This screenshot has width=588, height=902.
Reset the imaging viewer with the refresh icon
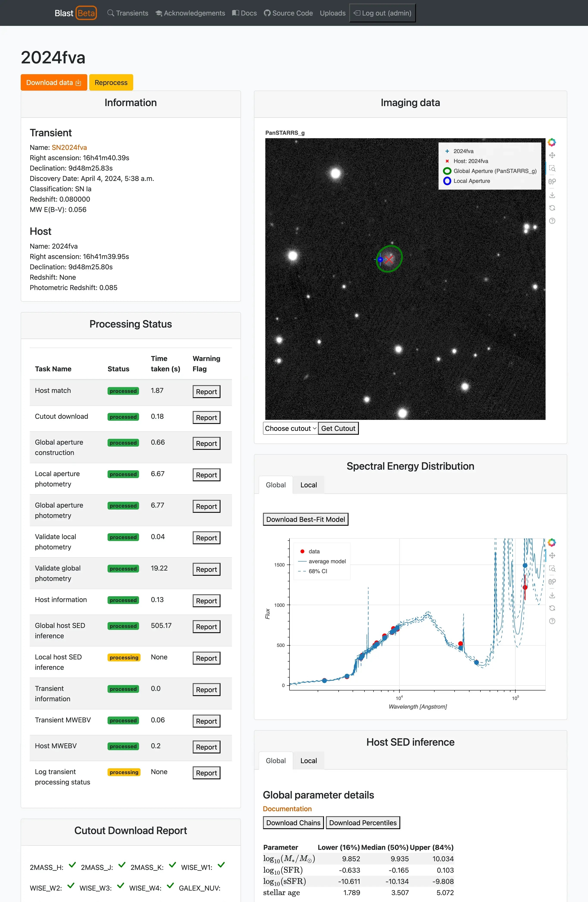click(552, 208)
